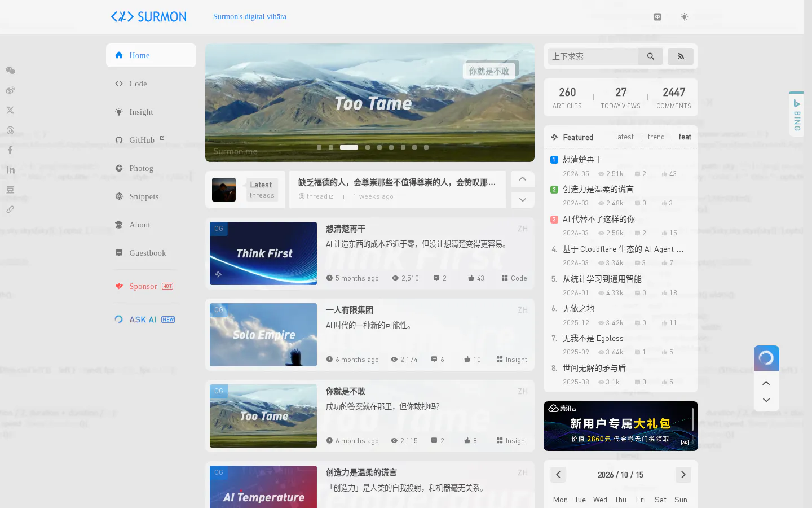Click the search input field
Screen dimensions: 812x508
click(x=593, y=56)
